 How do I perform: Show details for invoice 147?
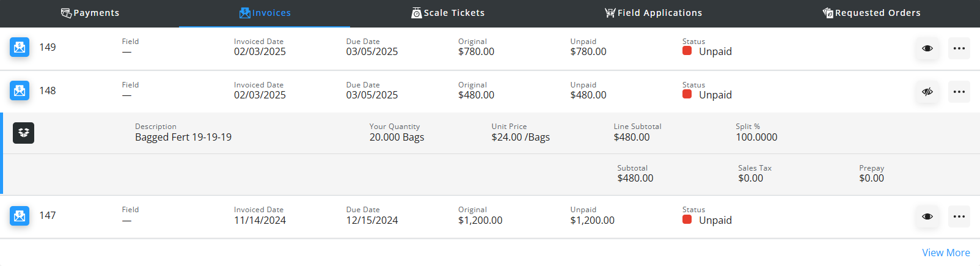point(927,216)
